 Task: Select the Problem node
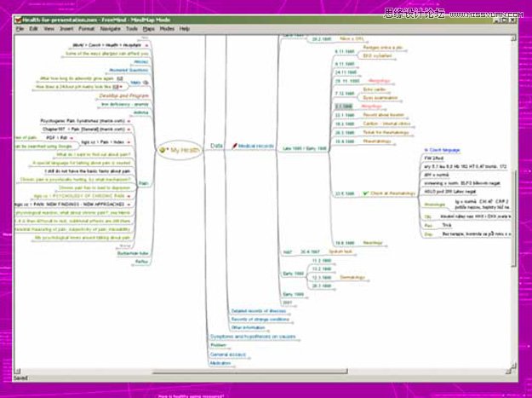(218, 345)
